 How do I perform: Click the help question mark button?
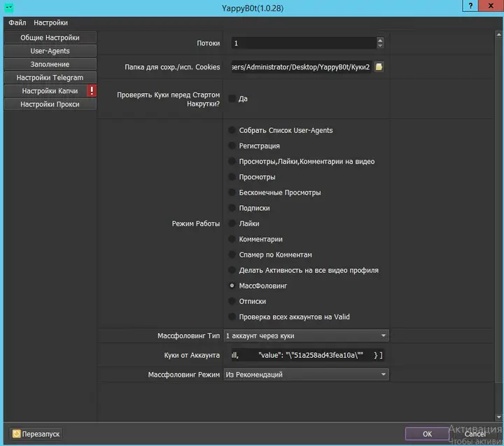[x=470, y=6]
